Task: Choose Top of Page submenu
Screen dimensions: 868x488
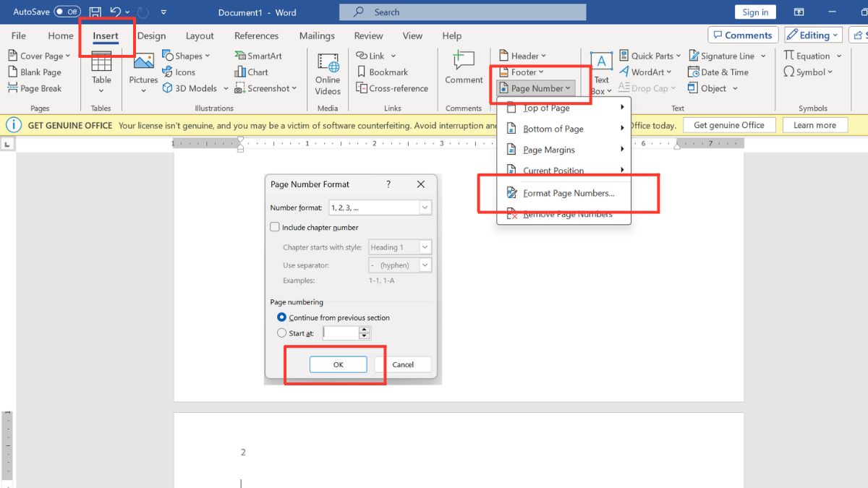Action: [564, 108]
